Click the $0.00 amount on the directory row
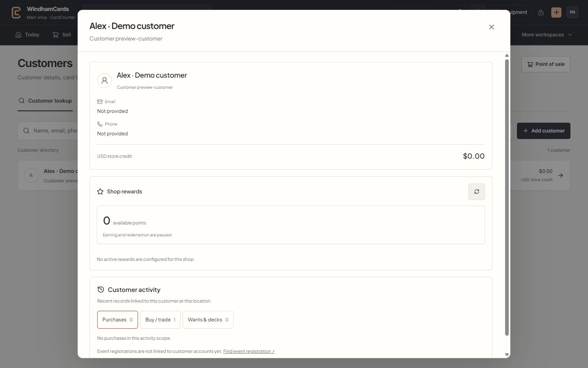 [x=546, y=171]
